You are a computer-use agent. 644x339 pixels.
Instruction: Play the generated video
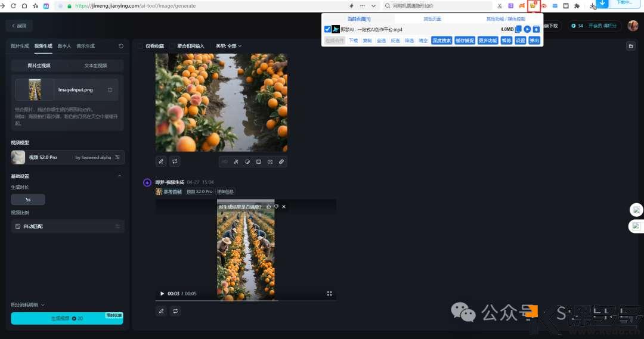tap(162, 294)
